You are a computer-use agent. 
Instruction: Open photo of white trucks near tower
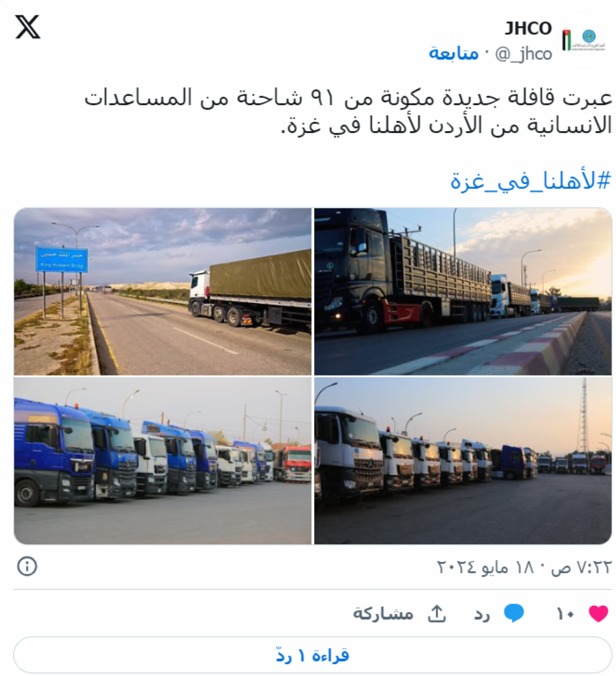463,461
